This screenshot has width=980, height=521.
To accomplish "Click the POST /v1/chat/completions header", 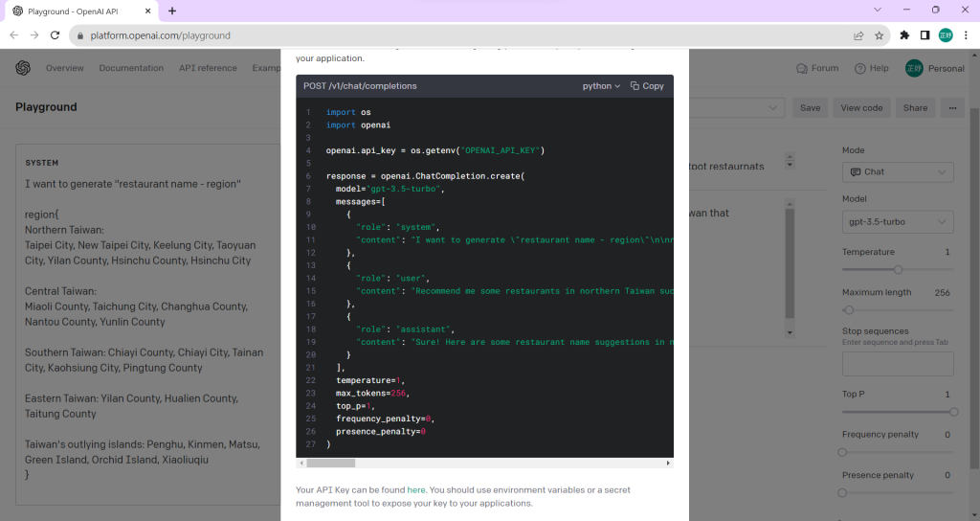I will (x=360, y=85).
